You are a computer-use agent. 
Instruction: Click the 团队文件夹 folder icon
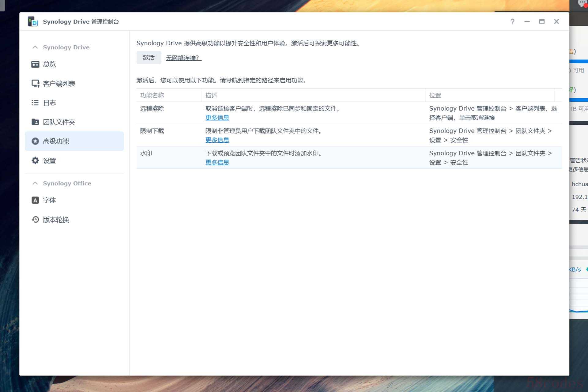pyautogui.click(x=35, y=122)
